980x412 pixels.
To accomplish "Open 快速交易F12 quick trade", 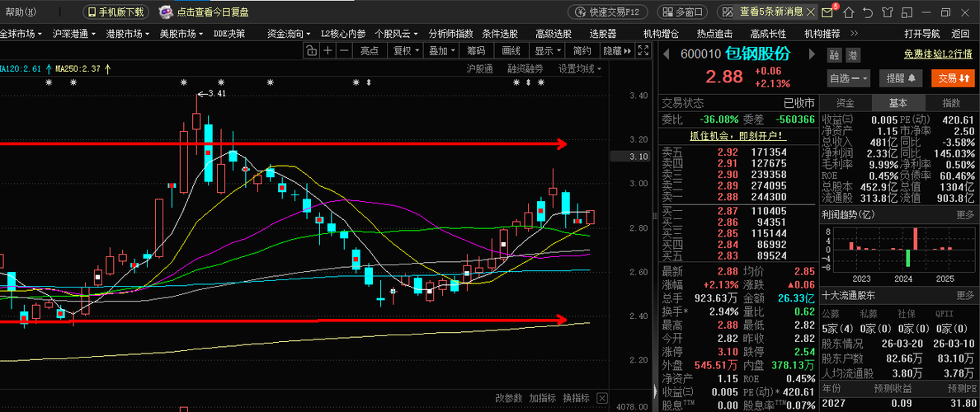I will pyautogui.click(x=608, y=12).
